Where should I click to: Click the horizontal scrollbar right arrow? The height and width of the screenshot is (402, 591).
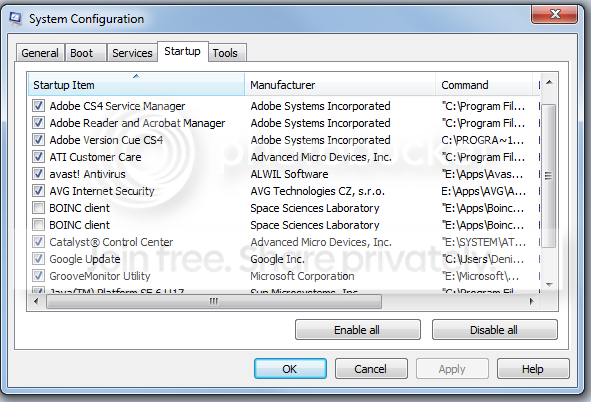click(x=531, y=301)
